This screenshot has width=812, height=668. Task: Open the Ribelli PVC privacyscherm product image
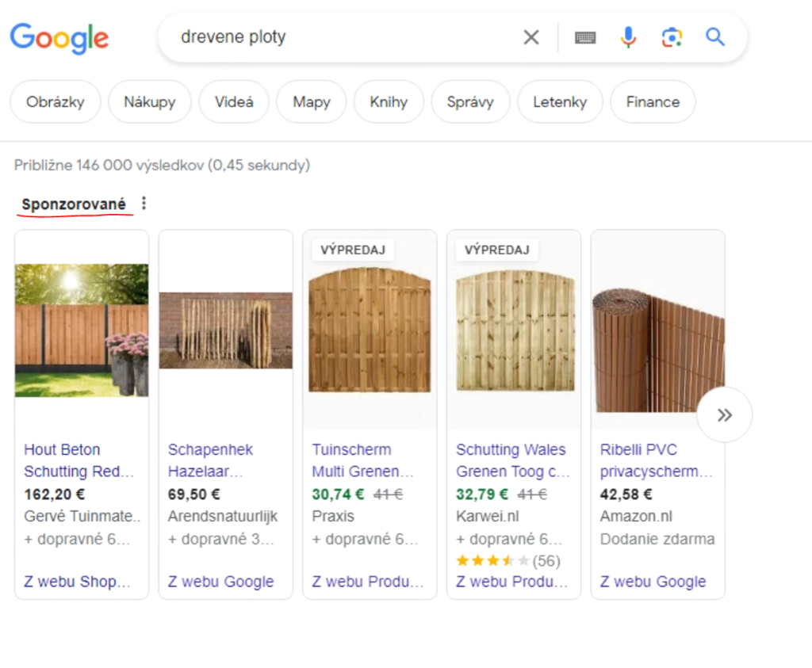[657, 351]
